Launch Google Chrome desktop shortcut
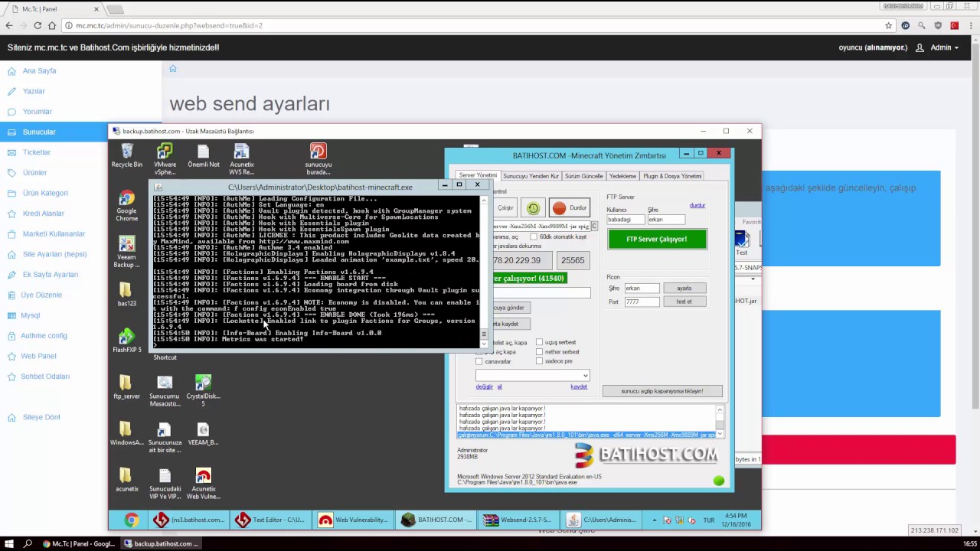 [127, 206]
